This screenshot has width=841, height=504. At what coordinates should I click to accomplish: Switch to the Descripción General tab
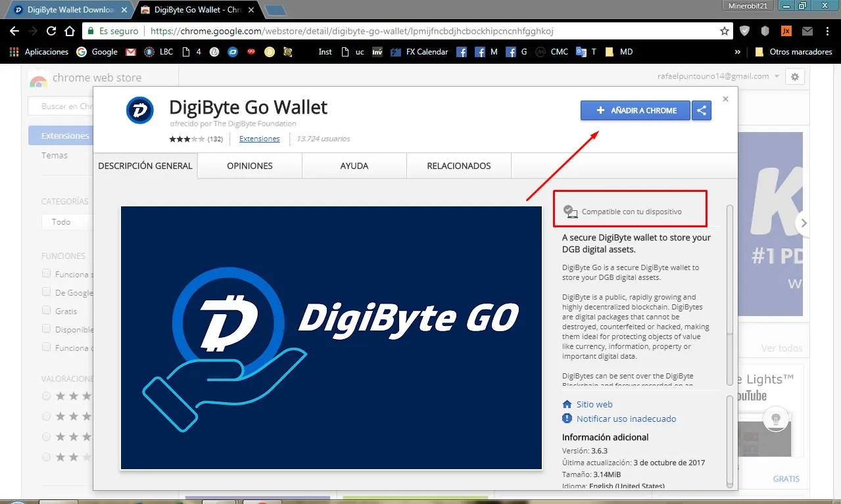point(145,166)
